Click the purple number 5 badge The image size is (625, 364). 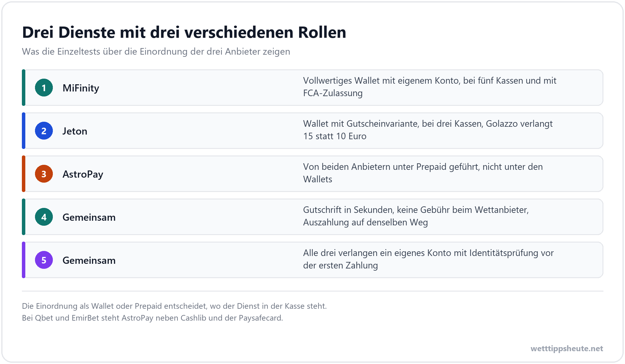[44, 260]
